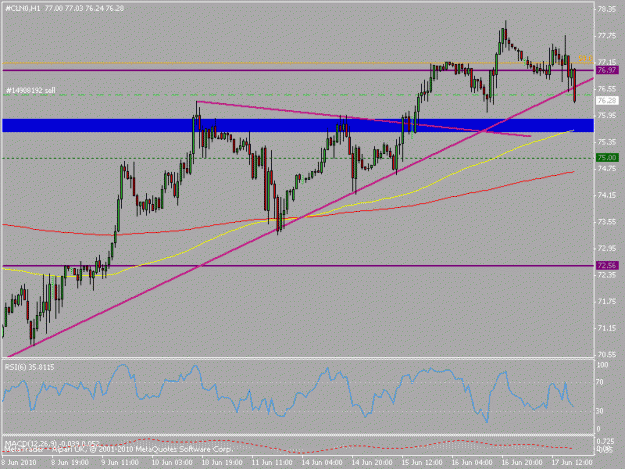Screen dimensions: 625x469
Task: Click the '10 Jun 19:00' time label
Action: (222, 462)
